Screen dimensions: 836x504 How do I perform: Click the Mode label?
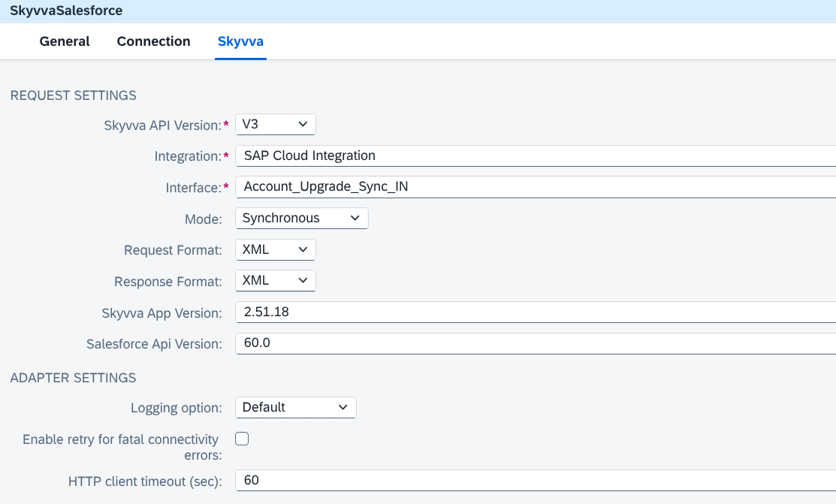click(x=203, y=219)
